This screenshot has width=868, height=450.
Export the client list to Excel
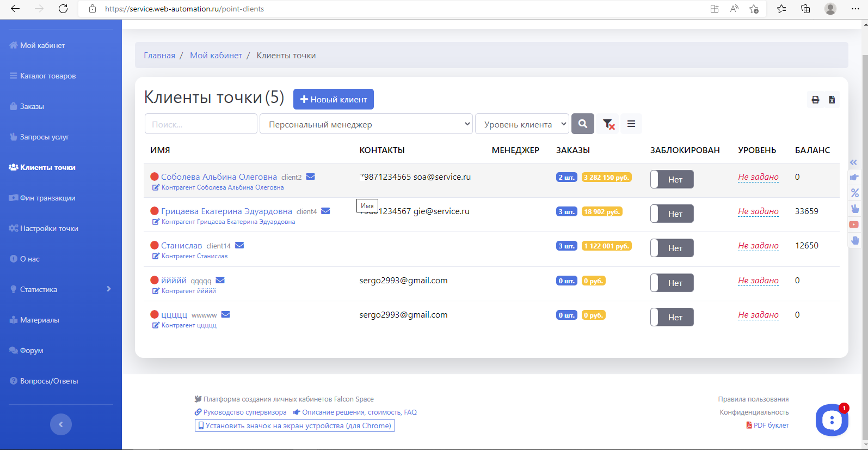point(832,100)
